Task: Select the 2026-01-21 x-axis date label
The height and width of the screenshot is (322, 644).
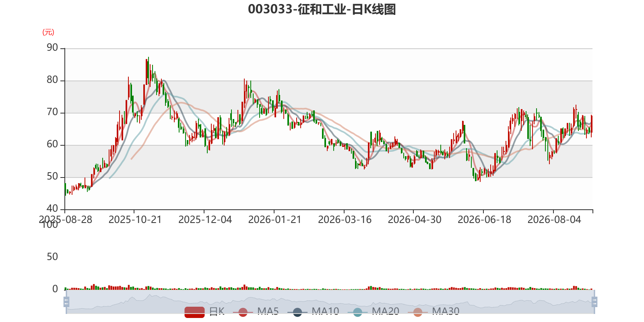Action: (x=275, y=220)
